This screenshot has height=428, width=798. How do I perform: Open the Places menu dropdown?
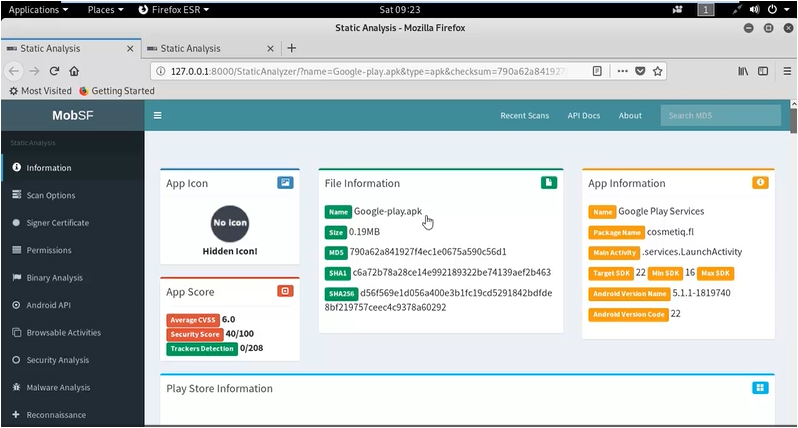coord(105,9)
